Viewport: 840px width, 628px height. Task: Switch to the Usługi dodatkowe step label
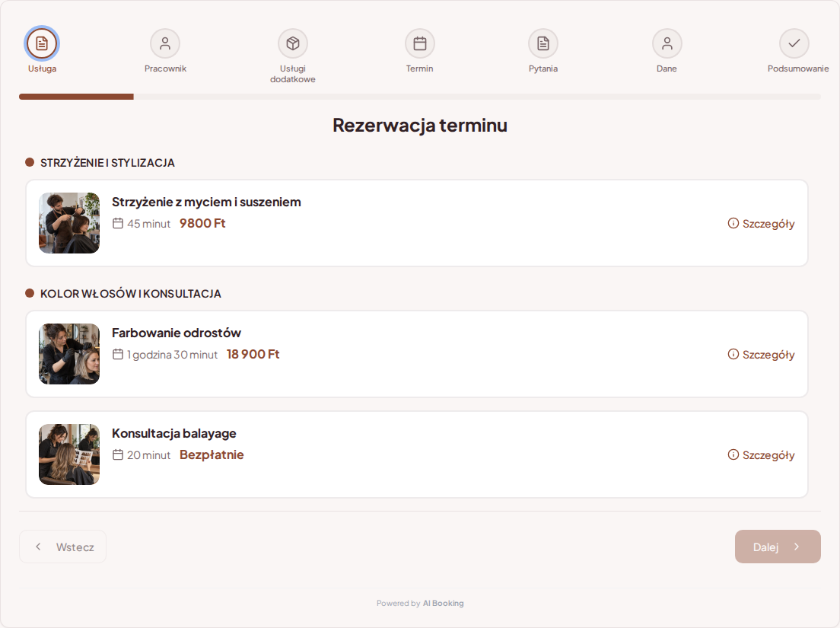[x=292, y=74]
